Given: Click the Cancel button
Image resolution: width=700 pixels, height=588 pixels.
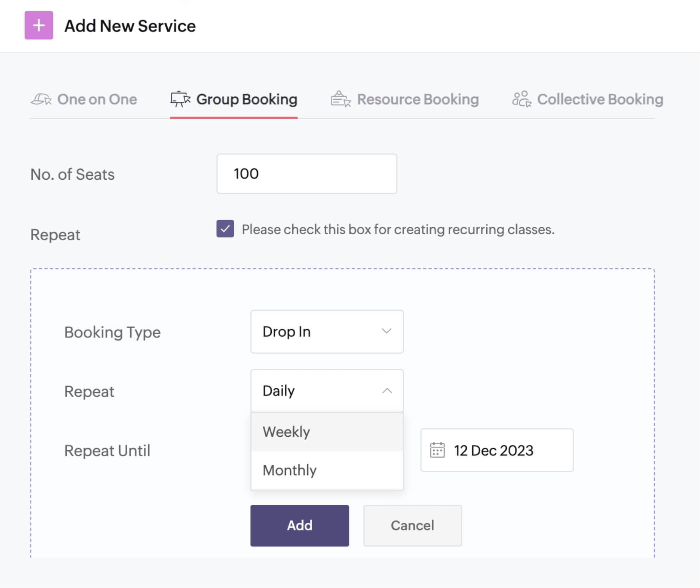Looking at the screenshot, I should point(412,526).
